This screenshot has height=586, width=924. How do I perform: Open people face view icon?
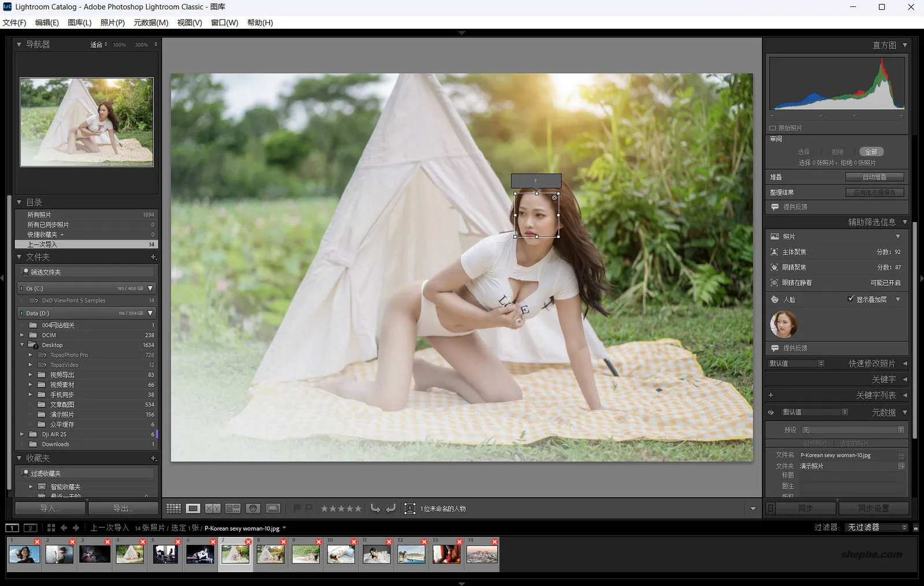(x=253, y=508)
